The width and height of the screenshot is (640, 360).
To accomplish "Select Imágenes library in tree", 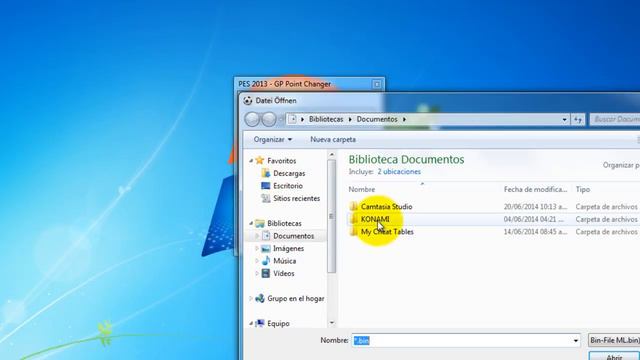I will (x=288, y=249).
